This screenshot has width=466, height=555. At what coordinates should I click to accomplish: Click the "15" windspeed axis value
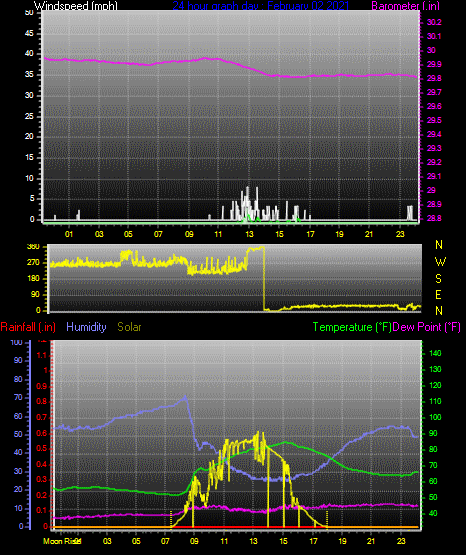pos(29,158)
